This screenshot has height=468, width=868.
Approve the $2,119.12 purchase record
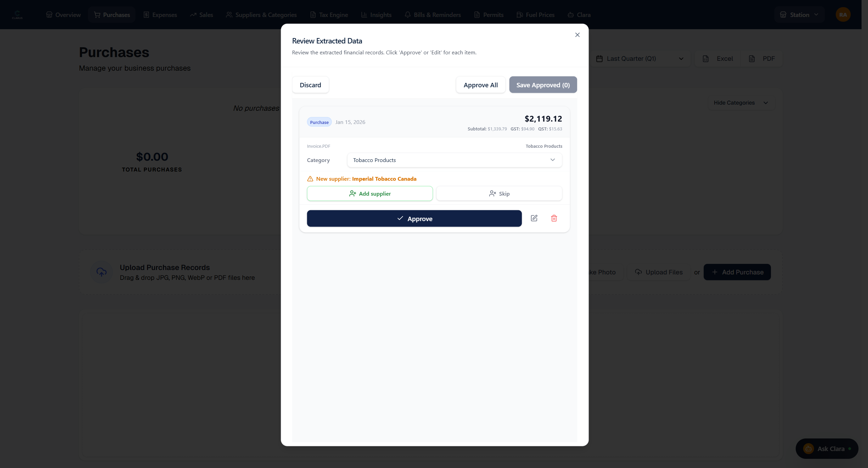[x=414, y=219]
